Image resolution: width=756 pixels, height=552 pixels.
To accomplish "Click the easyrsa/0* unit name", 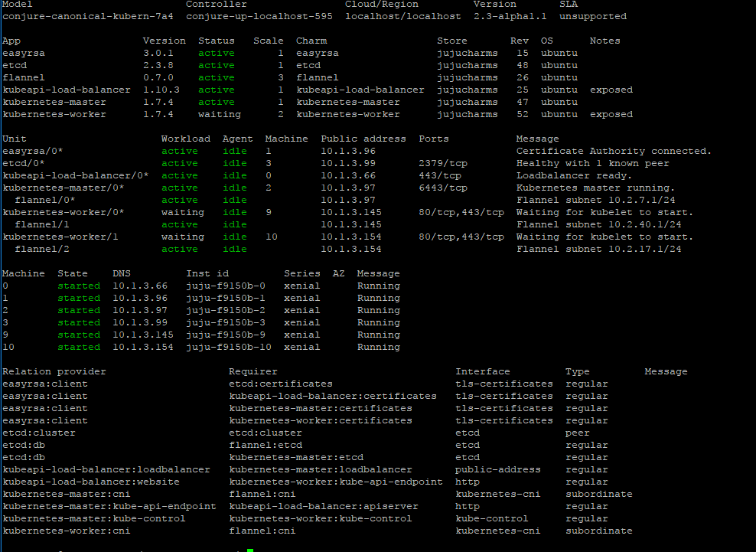I will tap(33, 151).
